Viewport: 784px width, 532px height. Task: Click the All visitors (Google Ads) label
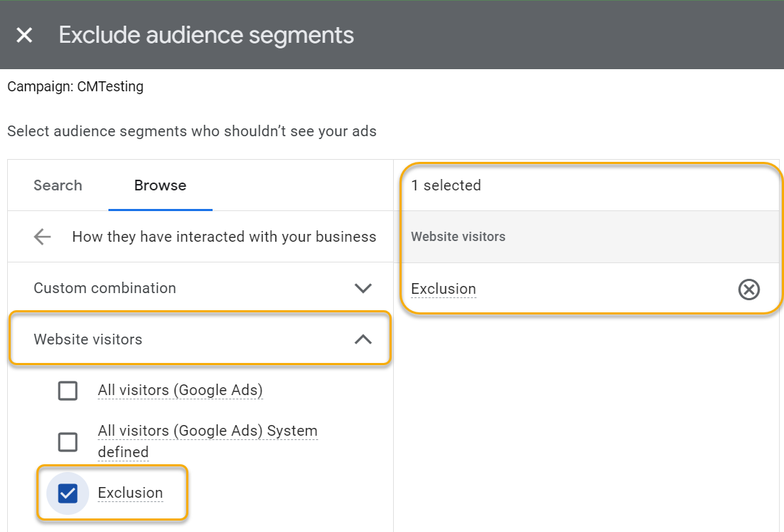180,391
